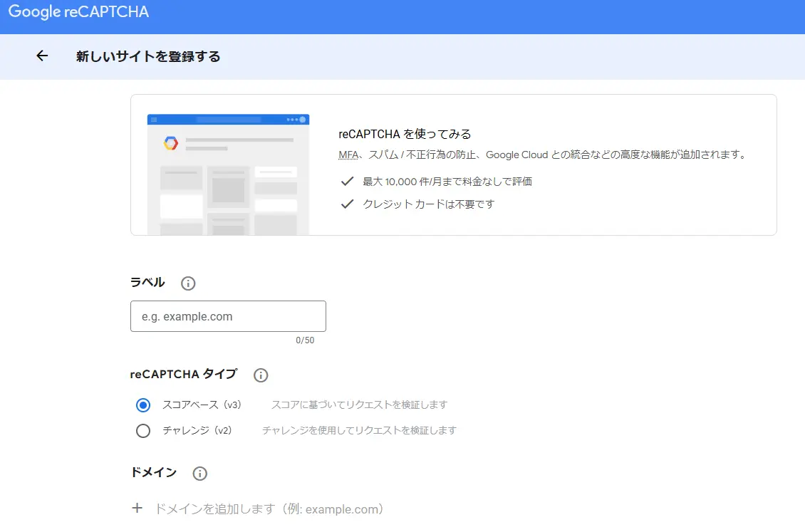The image size is (805, 532).
Task: Show info tooltip icon for ドメイン
Action: pyautogui.click(x=200, y=474)
